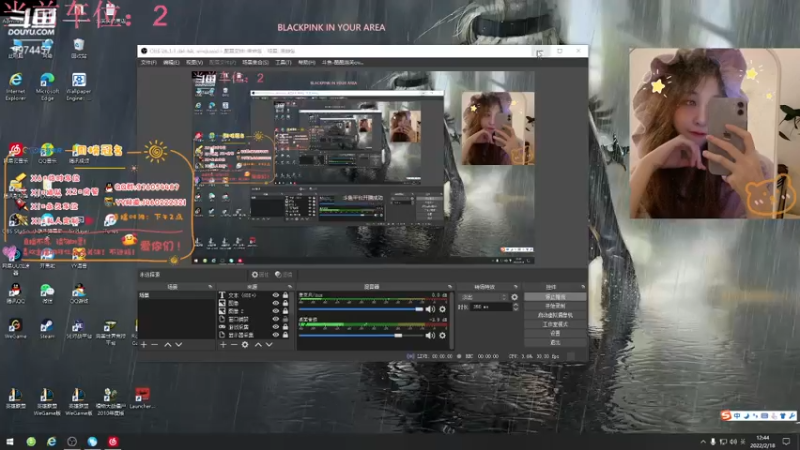Open the 工具(T) menu
800x450 pixels.
coord(283,62)
